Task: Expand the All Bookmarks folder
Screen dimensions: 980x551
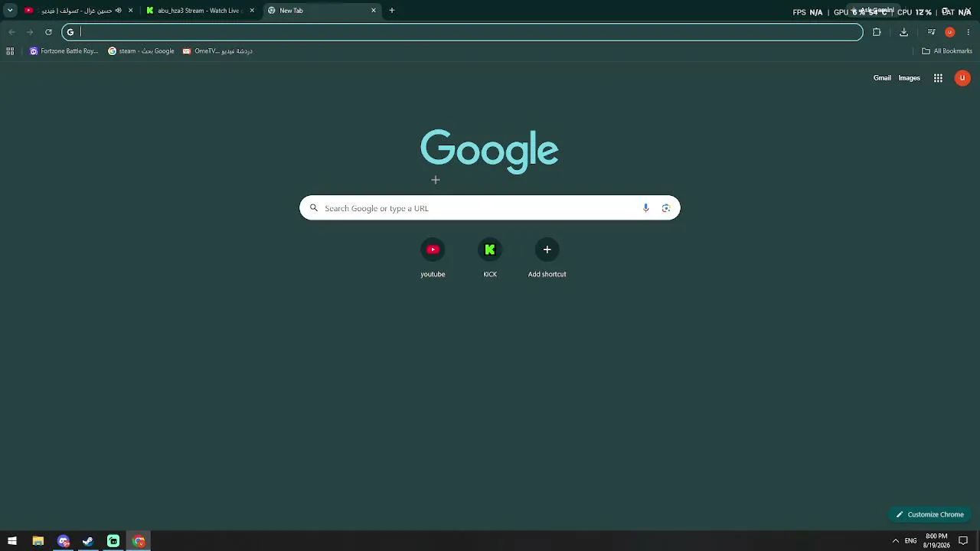Action: [x=947, y=51]
